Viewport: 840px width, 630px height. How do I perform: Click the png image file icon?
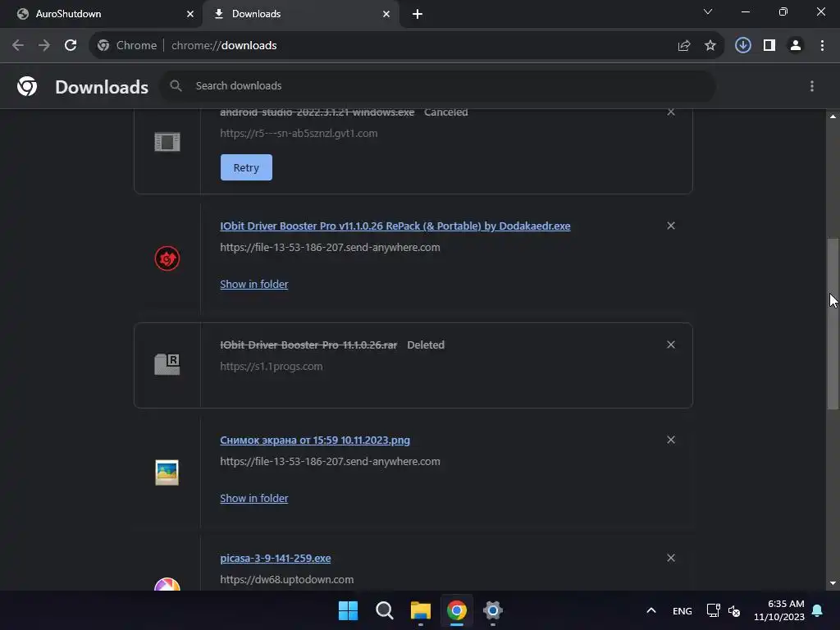tap(167, 472)
